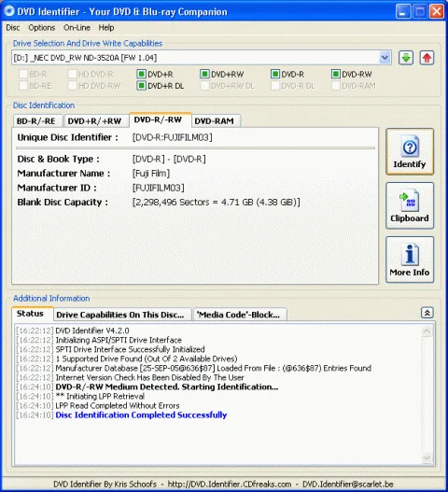Click the 'DVD Identifier V4.2.0' log line
Screen dimensions: 448x492
coord(92,330)
